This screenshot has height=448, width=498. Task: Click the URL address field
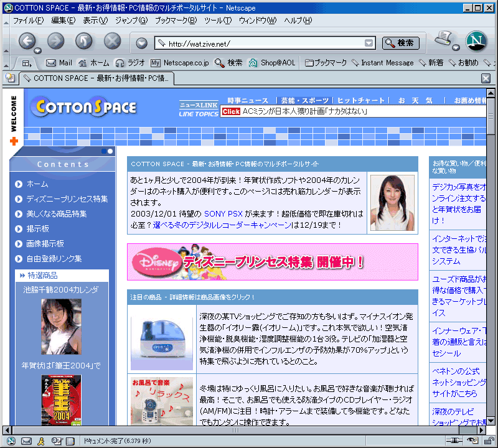[265, 43]
